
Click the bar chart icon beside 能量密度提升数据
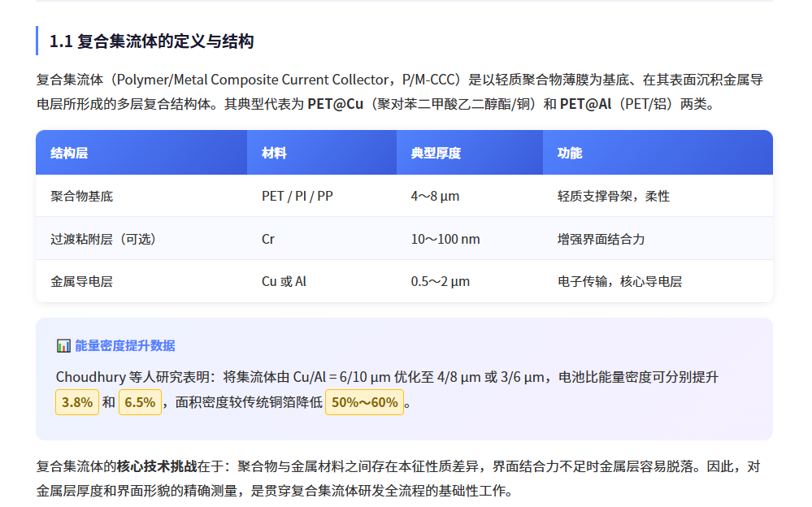tap(63, 345)
